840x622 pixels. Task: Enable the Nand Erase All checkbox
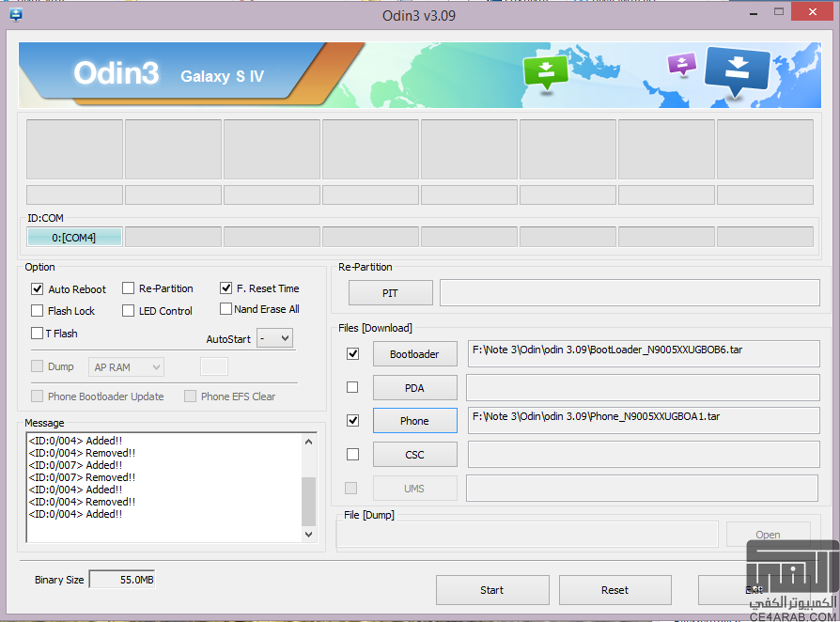226,309
